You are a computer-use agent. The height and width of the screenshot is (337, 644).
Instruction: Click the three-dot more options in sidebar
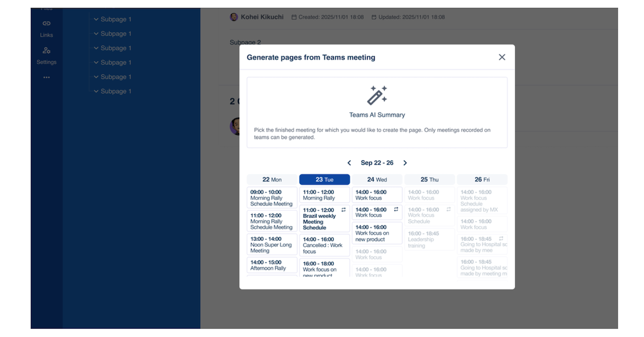[47, 77]
